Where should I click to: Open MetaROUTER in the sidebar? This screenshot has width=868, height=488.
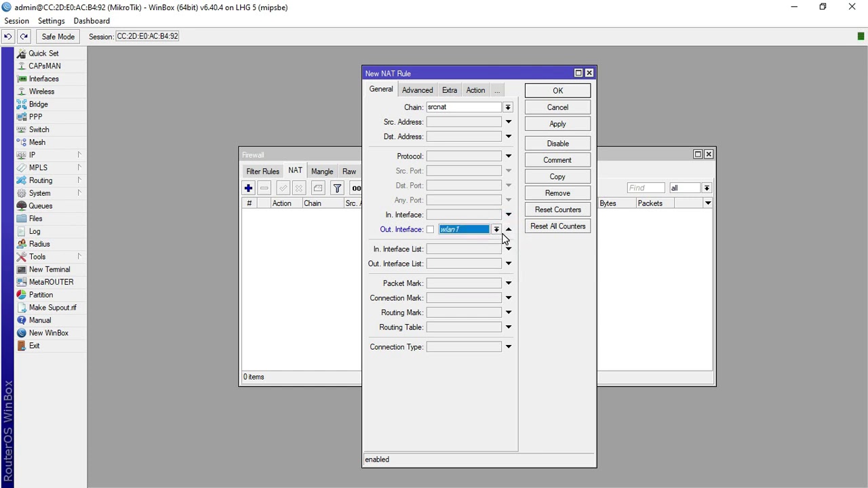pyautogui.click(x=51, y=282)
